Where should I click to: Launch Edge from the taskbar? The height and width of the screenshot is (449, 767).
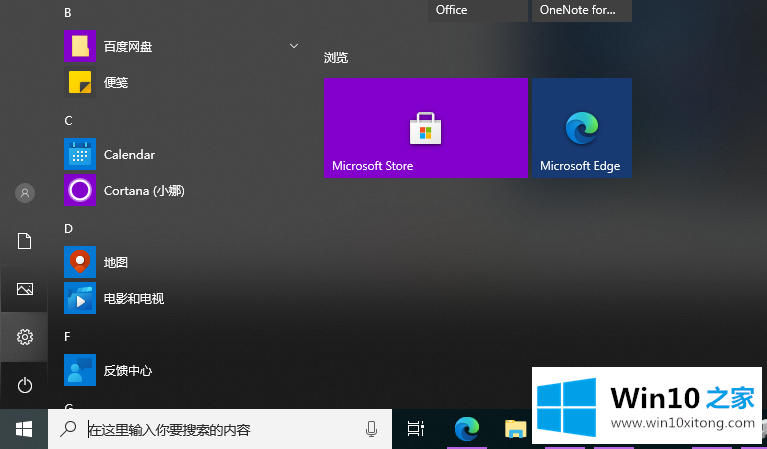(x=467, y=429)
